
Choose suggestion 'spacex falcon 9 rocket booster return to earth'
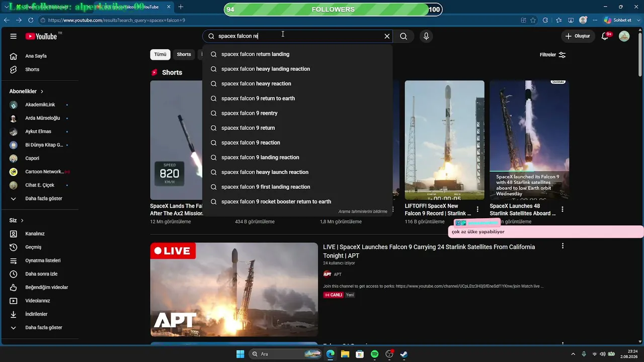pyautogui.click(x=297, y=202)
